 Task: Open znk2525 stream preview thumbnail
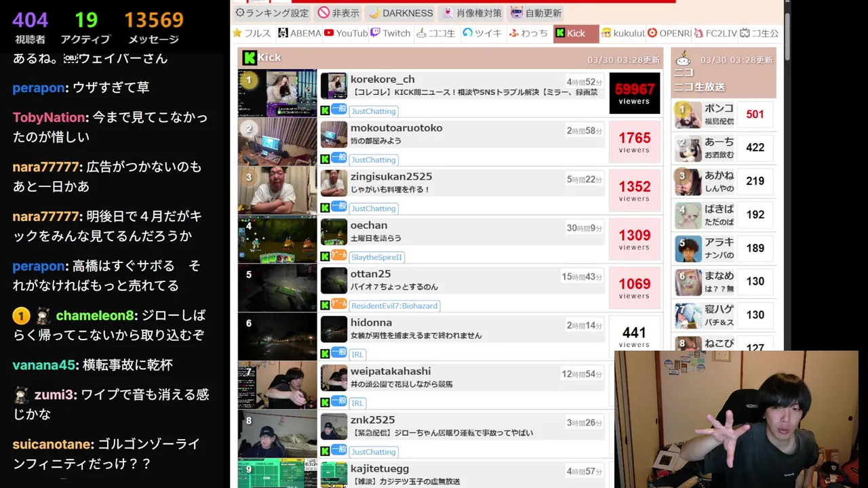(277, 434)
